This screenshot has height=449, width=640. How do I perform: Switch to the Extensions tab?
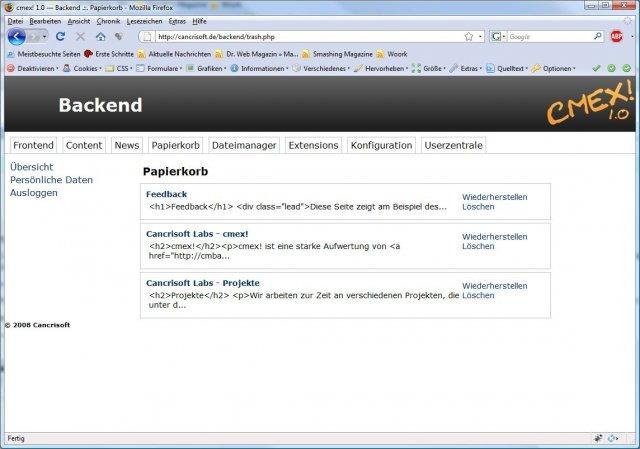point(313,145)
